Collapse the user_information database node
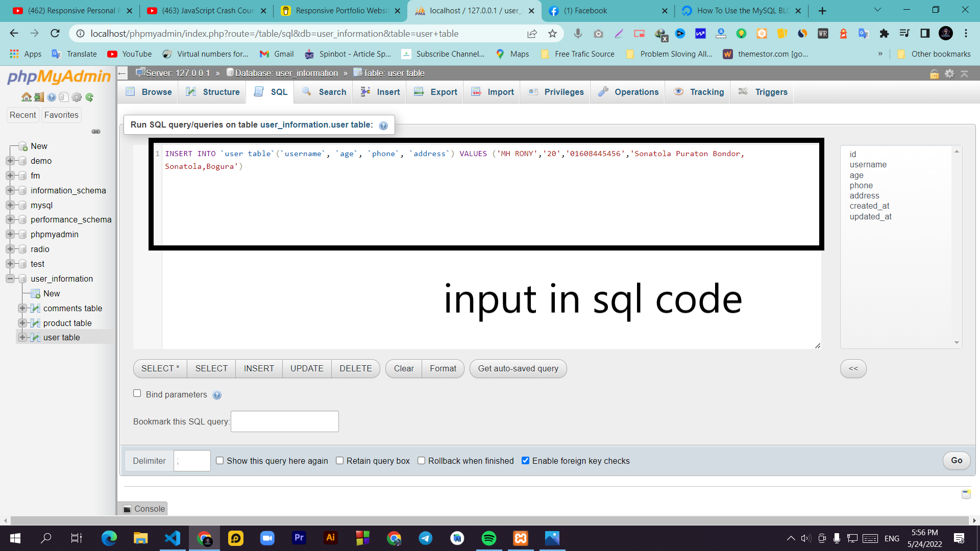980x551 pixels. click(x=10, y=279)
